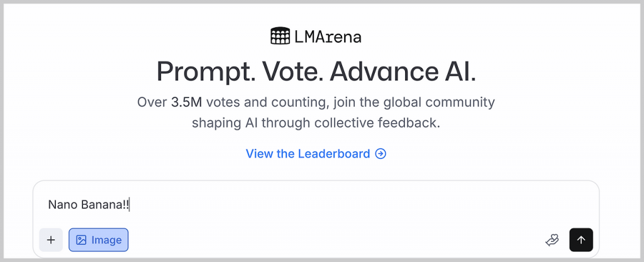
Task: Click the LMArena grid logo icon
Action: click(x=279, y=36)
